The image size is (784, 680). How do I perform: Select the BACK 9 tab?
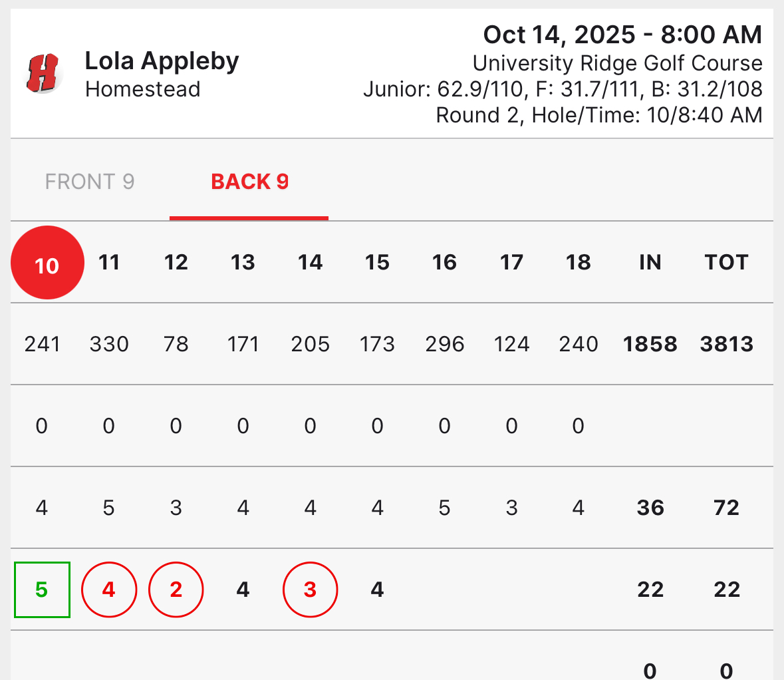(x=249, y=182)
